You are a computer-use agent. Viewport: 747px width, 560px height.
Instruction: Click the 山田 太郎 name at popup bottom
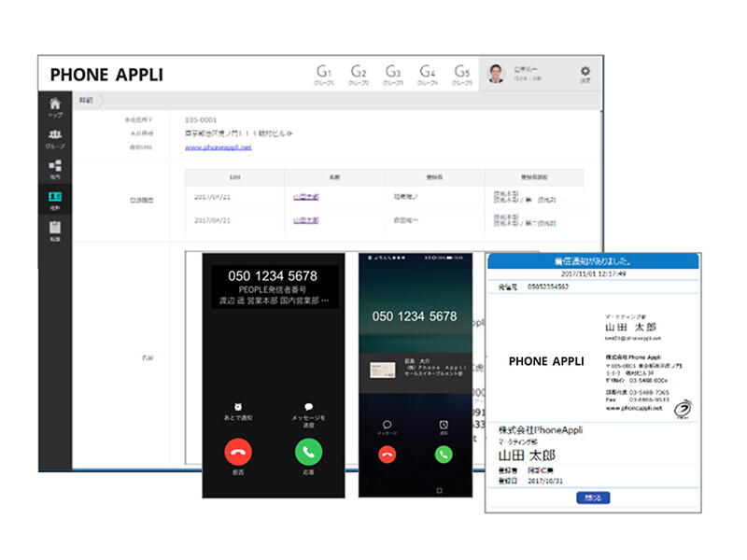click(x=527, y=455)
